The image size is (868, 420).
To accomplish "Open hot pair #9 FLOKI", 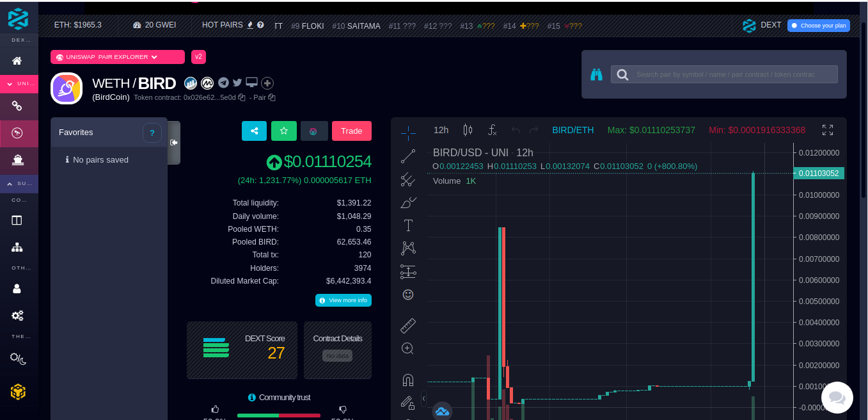I will (308, 26).
